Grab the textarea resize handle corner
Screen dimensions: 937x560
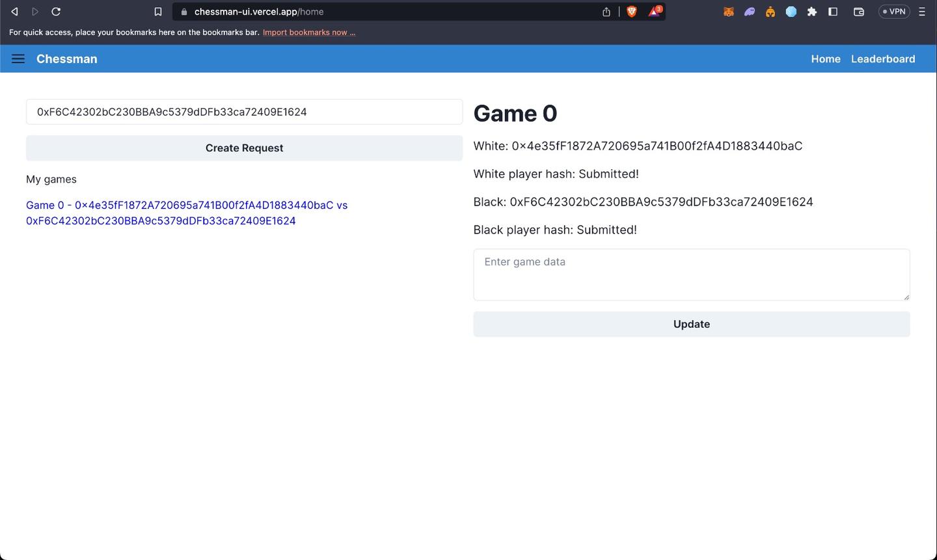[x=906, y=297]
